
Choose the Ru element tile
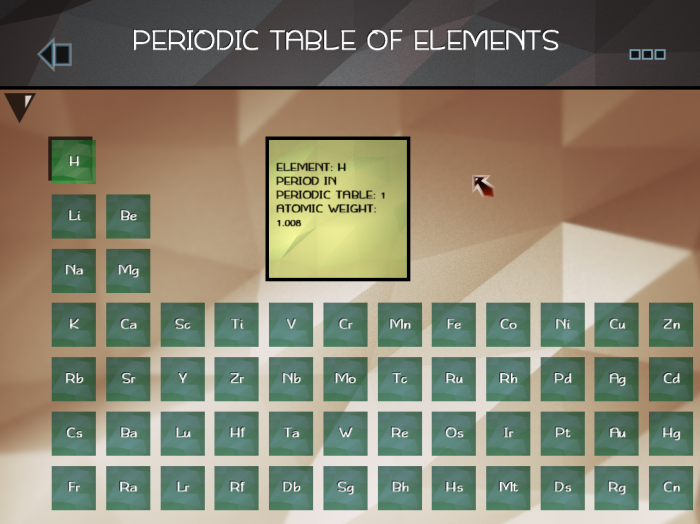pyautogui.click(x=454, y=379)
